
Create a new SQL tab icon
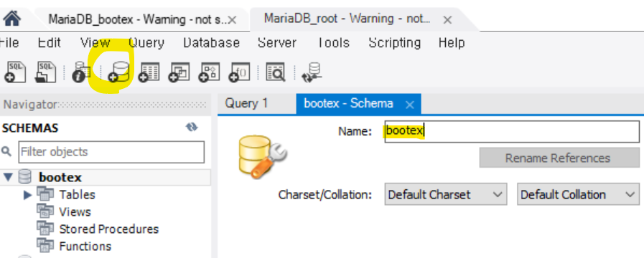pos(15,72)
